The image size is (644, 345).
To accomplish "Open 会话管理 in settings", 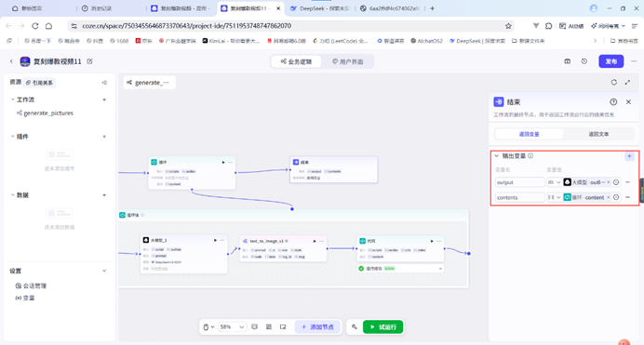I will coord(31,285).
